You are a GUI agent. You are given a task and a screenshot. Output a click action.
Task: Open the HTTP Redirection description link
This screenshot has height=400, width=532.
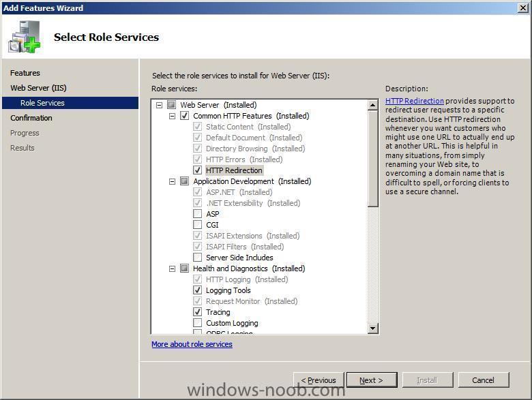pos(415,101)
